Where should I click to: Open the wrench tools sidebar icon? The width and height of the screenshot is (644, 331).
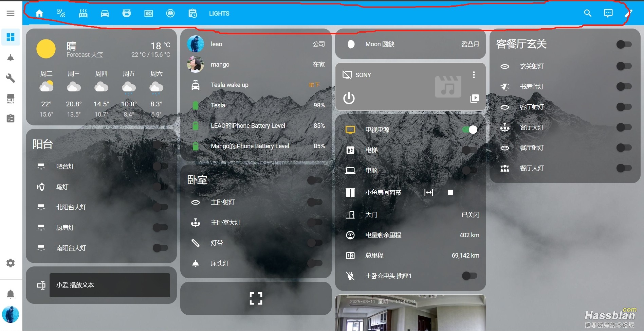coord(11,78)
